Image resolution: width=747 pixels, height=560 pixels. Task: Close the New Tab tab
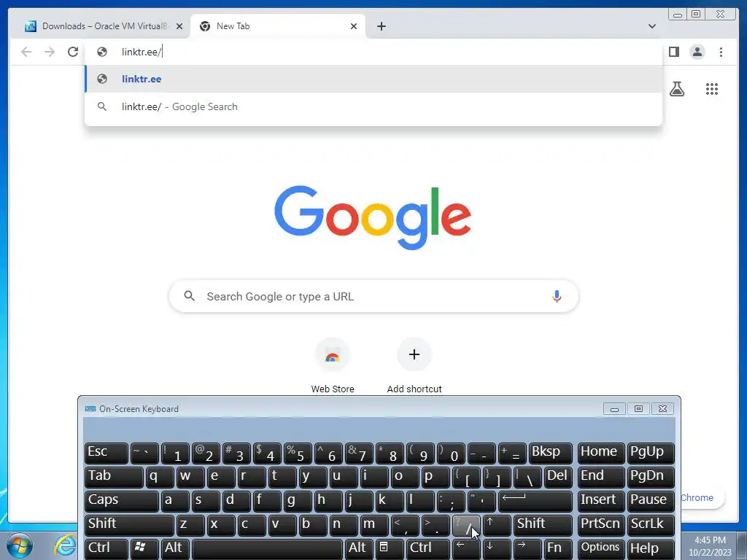click(x=354, y=26)
